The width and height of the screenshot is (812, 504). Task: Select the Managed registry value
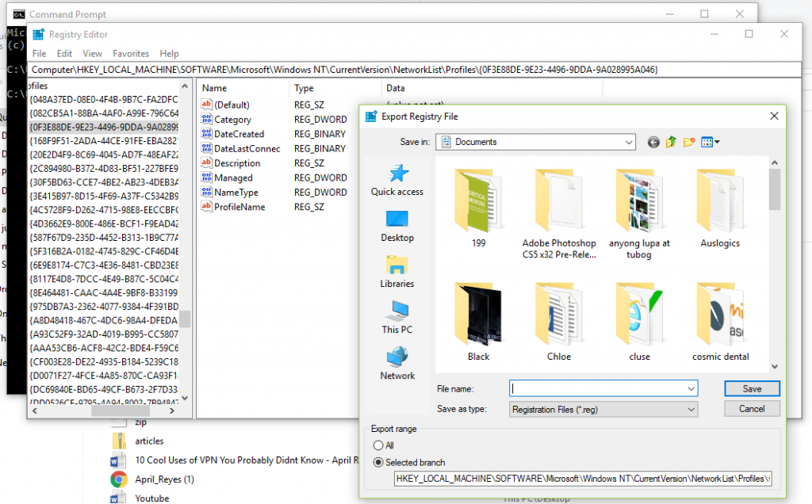pos(233,178)
